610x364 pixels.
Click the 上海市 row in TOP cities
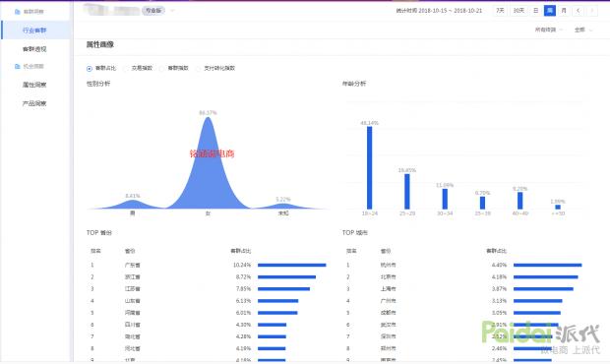(463, 289)
